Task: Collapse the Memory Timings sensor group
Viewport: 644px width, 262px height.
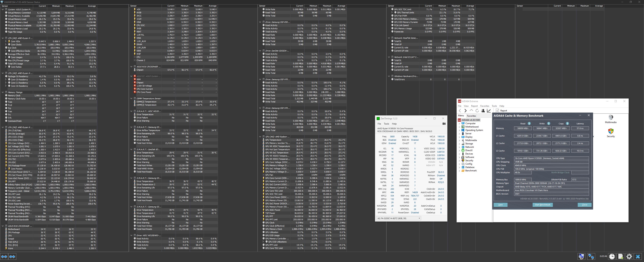Action: [3, 92]
